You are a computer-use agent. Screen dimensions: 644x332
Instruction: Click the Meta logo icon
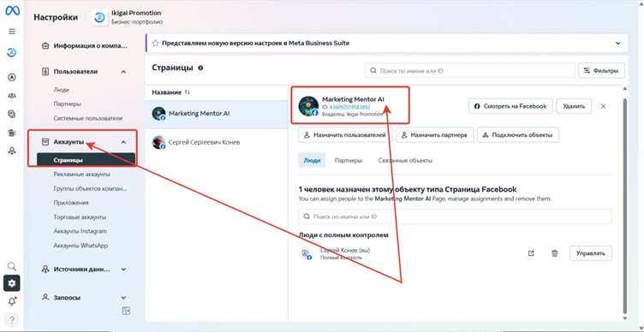click(x=12, y=10)
